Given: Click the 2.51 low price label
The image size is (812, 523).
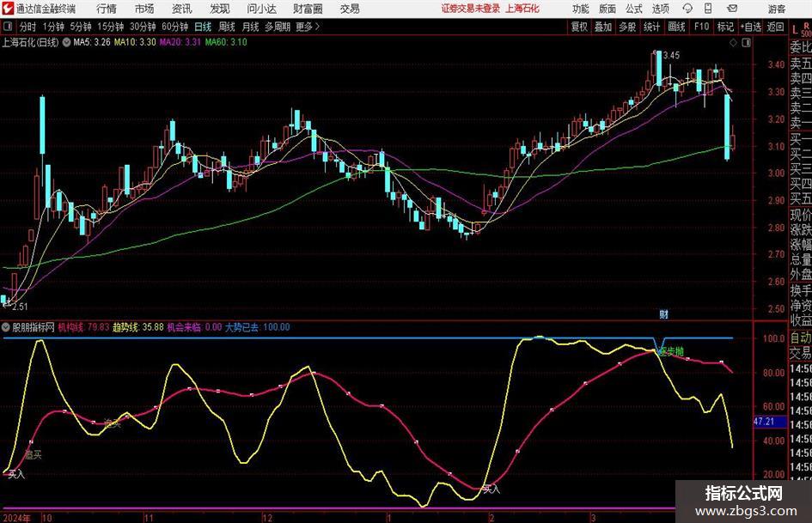Looking at the screenshot, I should [20, 307].
